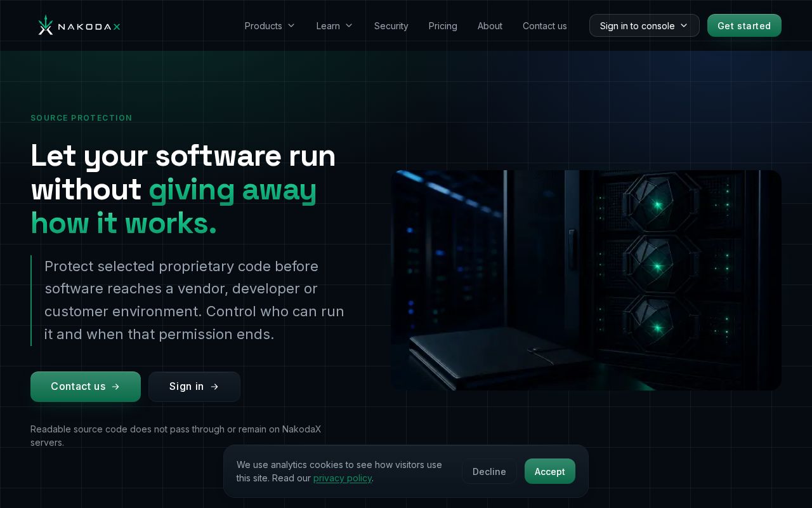Select Contact us in the navigation bar
The height and width of the screenshot is (508, 812).
[545, 26]
